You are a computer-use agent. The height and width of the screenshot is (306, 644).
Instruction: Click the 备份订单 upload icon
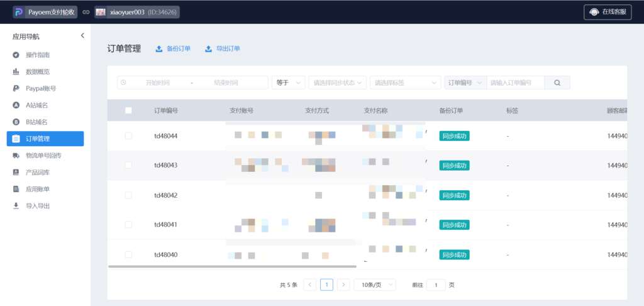point(159,48)
